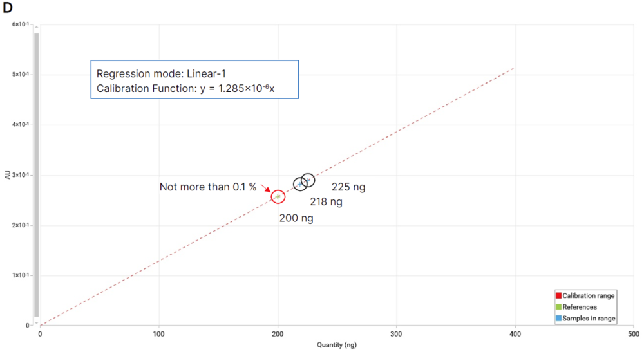This screenshot has width=644, height=352.
Task: Click the green References legend swatch
Action: pos(558,307)
